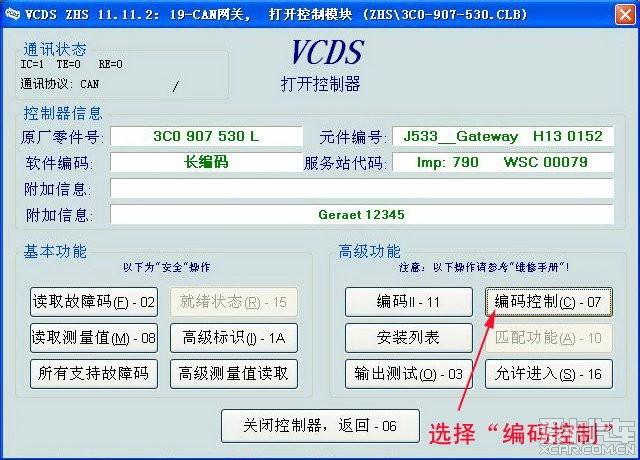Click the 通讯协议: CAN text
This screenshot has width=640, height=460.
pyautogui.click(x=60, y=84)
